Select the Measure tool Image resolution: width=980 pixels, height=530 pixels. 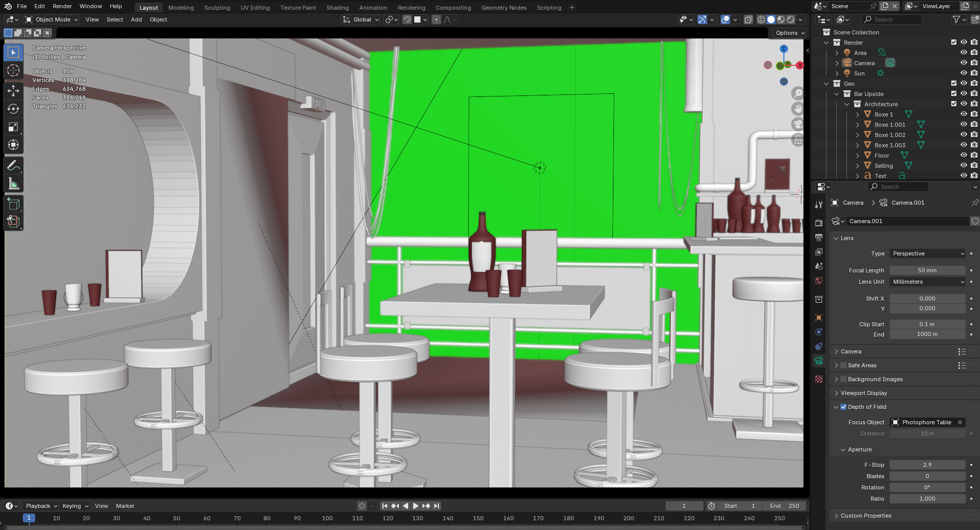click(x=13, y=183)
